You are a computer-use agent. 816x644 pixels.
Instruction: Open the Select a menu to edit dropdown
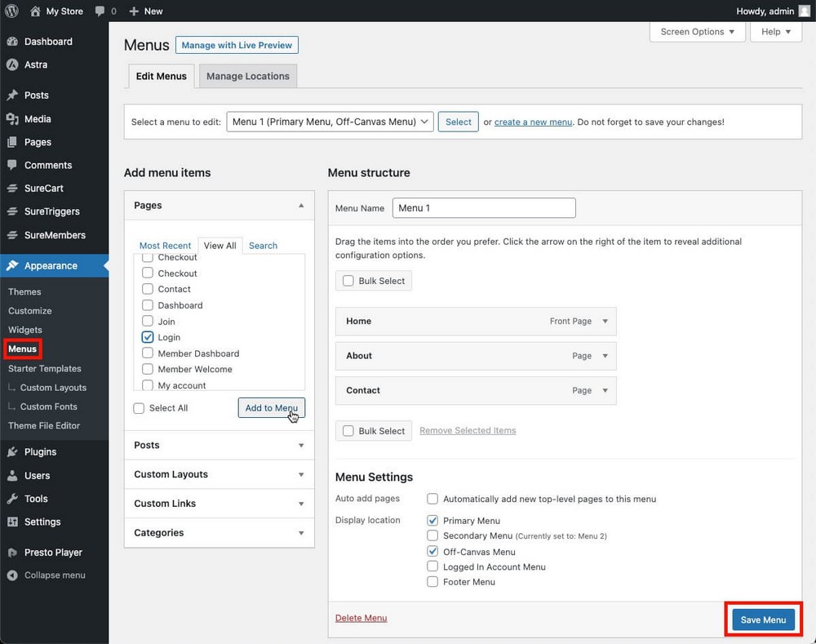pyautogui.click(x=330, y=122)
